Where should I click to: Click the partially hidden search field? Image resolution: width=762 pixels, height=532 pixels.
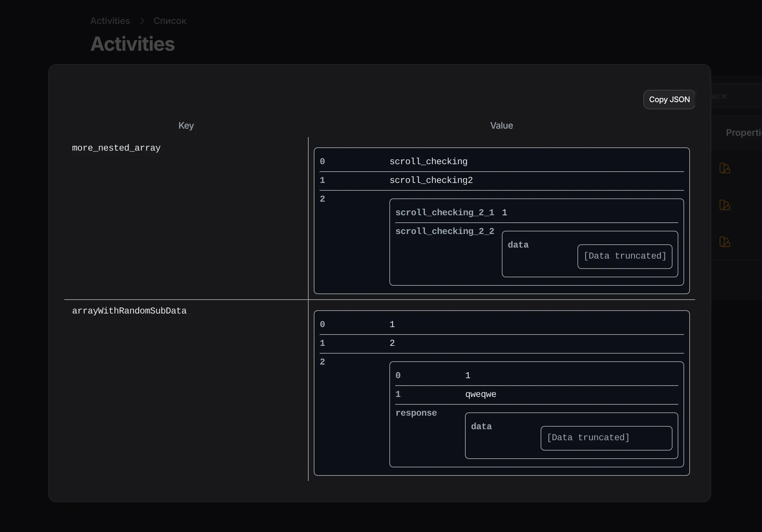click(737, 97)
